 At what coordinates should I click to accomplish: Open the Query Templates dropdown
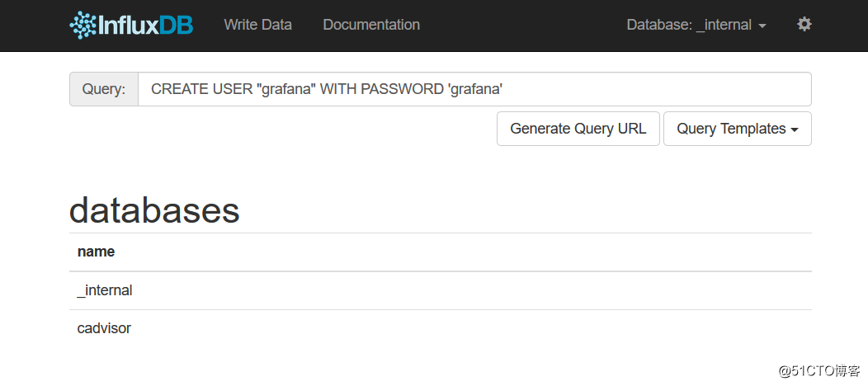[738, 129]
